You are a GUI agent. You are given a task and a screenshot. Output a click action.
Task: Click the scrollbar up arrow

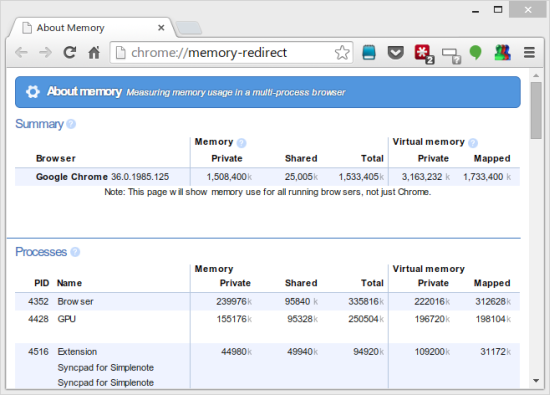coord(536,75)
